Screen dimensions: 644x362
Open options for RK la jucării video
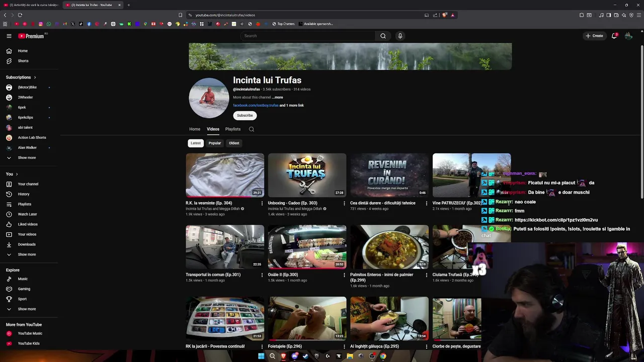coord(262,346)
